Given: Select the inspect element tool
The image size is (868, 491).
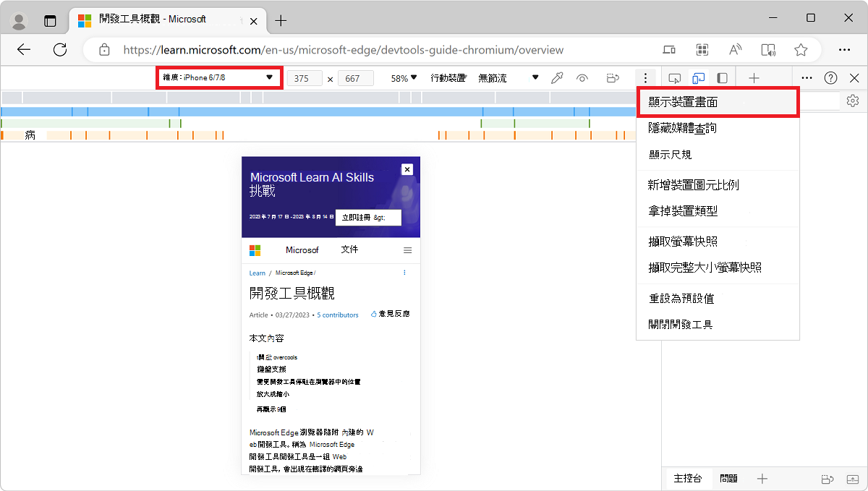Looking at the screenshot, I should (675, 78).
